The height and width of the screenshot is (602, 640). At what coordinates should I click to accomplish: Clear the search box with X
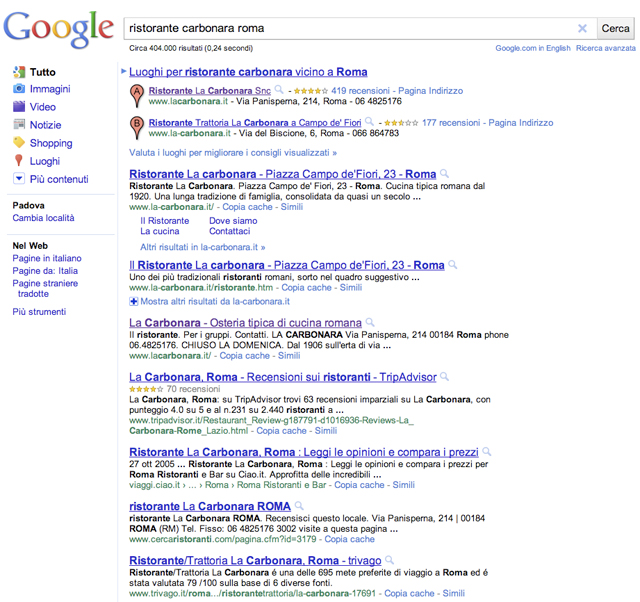582,28
